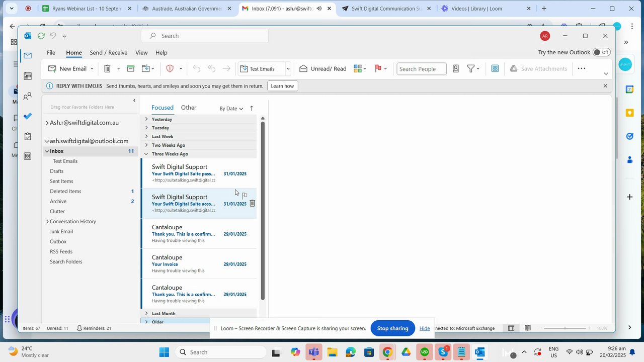Flag the selected Swift Digital Support email

coord(245,196)
